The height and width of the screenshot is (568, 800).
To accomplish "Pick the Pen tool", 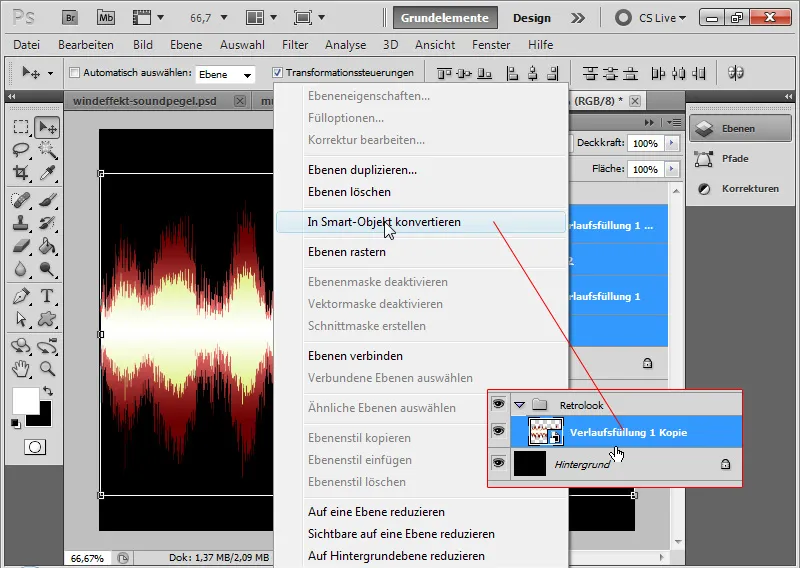I will (x=21, y=296).
